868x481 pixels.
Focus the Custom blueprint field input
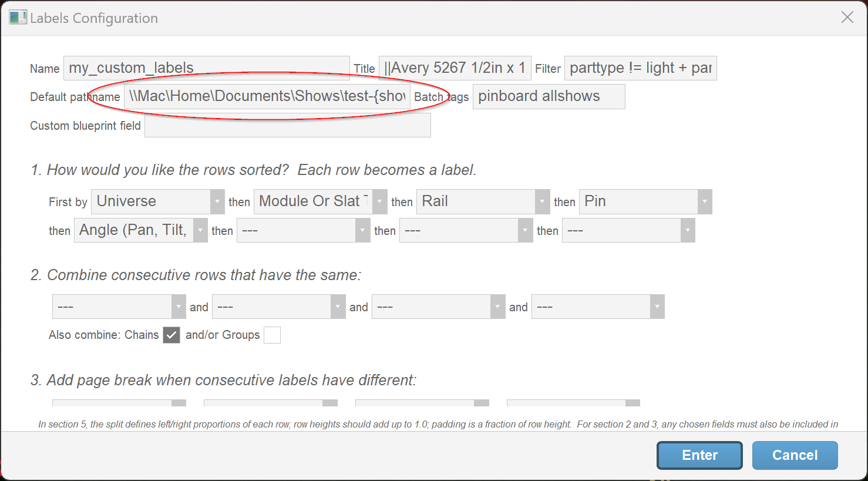pyautogui.click(x=287, y=125)
